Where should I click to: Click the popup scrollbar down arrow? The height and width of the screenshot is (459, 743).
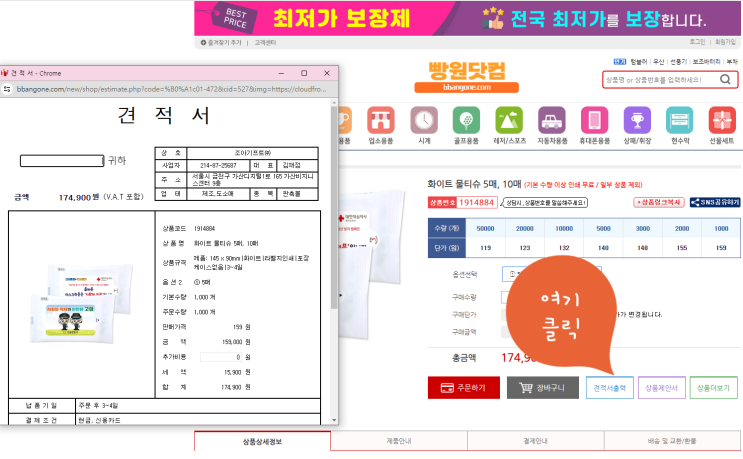pos(334,420)
